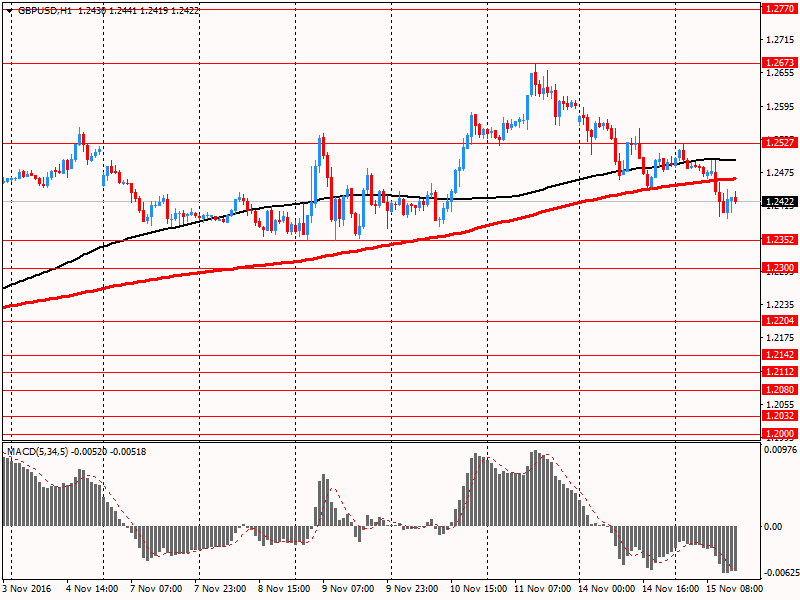Click the 1.2142 price level label
Viewport: 800px width, 600px height.
tap(778, 355)
